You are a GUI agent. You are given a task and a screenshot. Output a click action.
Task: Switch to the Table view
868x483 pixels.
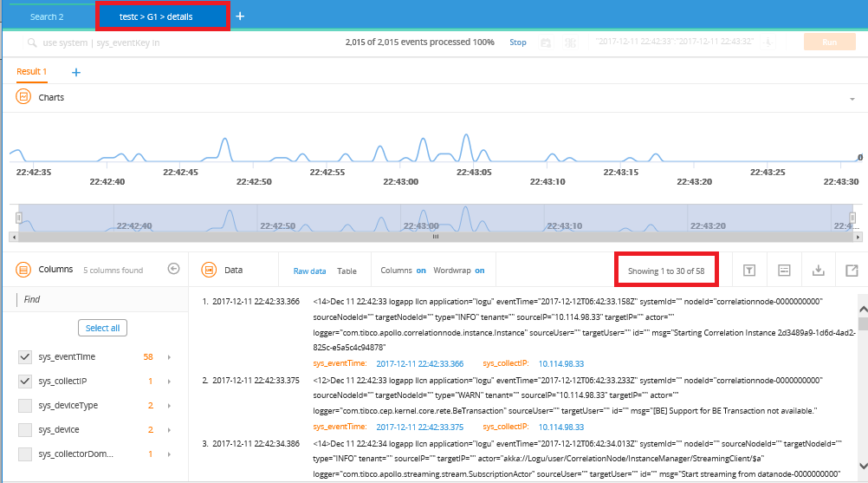347,271
